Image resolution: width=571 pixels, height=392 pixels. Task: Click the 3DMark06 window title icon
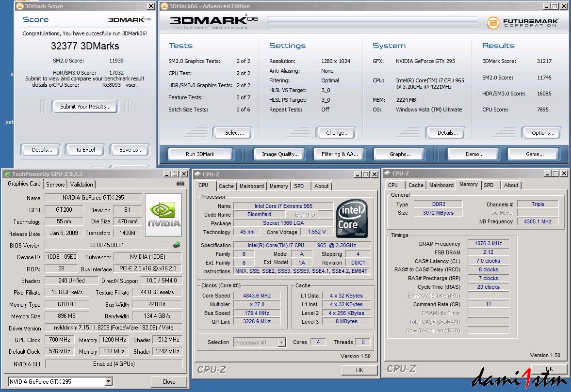click(x=164, y=6)
